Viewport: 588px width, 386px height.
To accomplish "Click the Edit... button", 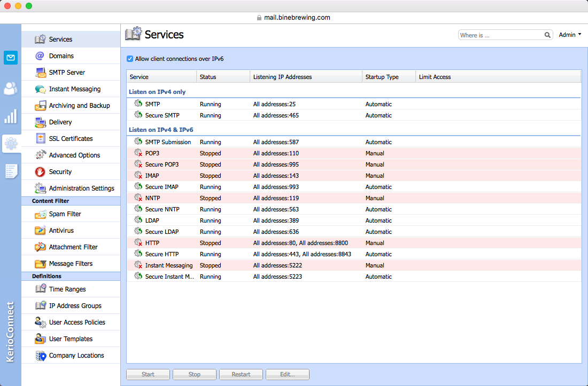I will pyautogui.click(x=287, y=374).
